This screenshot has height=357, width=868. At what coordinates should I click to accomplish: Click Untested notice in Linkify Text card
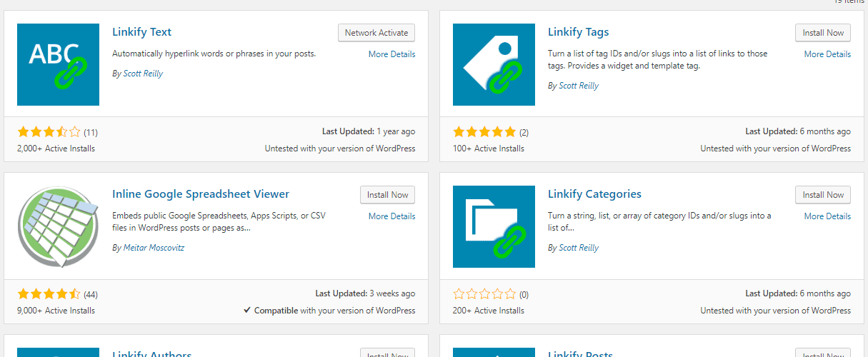tap(340, 149)
